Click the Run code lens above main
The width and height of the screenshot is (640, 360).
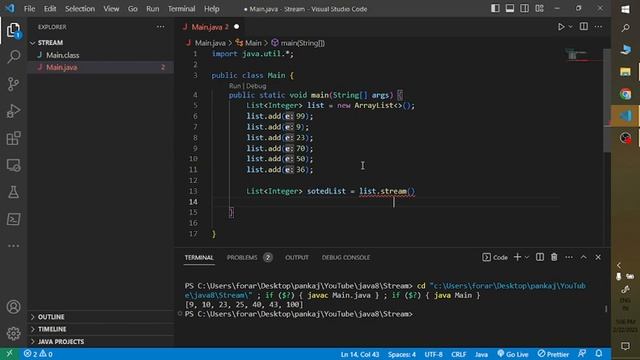pyautogui.click(x=235, y=86)
